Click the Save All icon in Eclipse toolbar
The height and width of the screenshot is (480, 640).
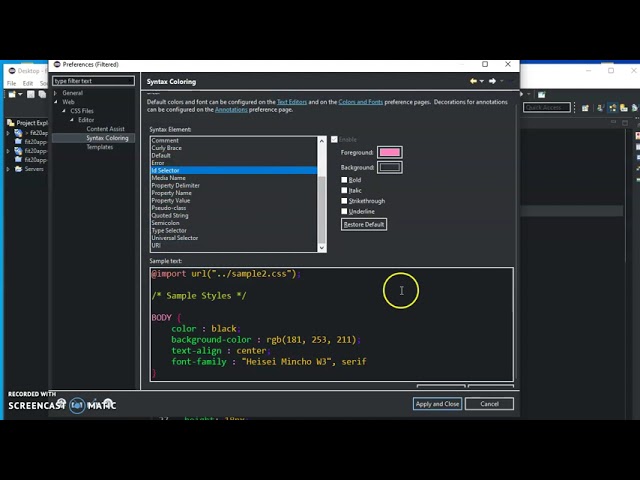tap(42, 94)
